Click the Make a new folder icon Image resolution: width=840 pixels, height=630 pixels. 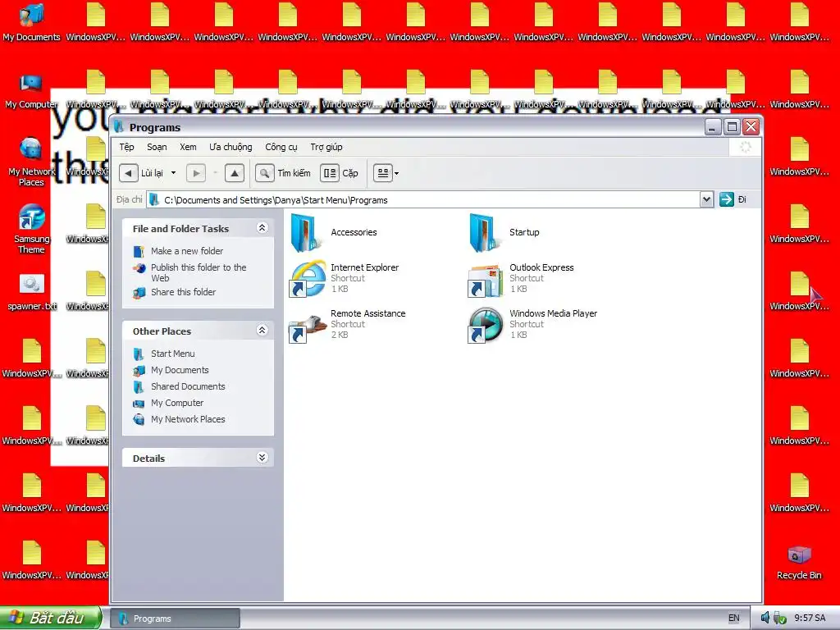[x=139, y=251]
